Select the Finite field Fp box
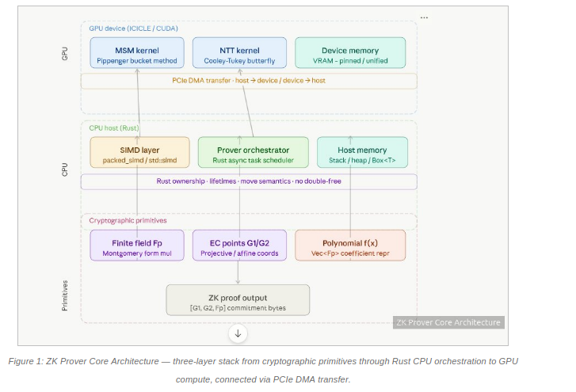Screen dimensions: 576x392 point(136,245)
